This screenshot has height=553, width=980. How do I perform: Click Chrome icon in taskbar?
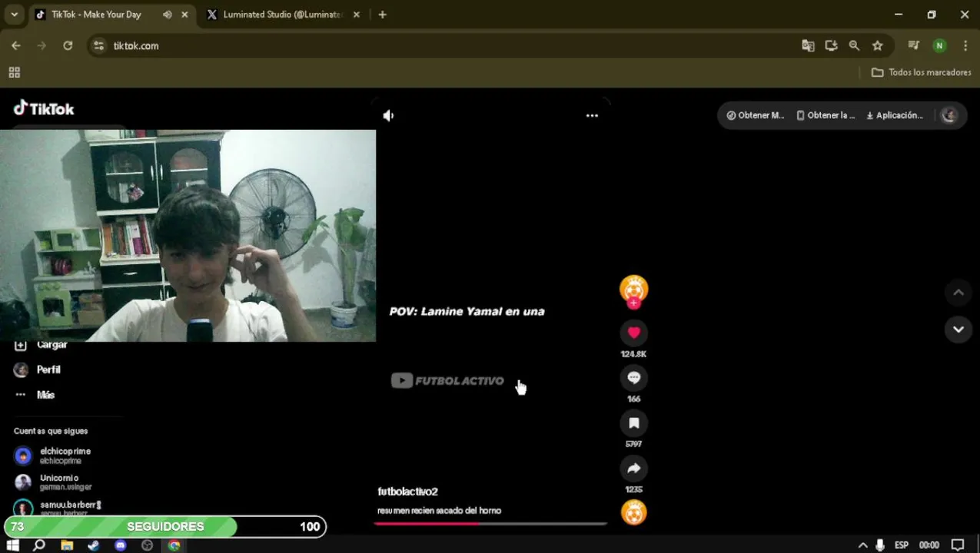click(x=174, y=545)
